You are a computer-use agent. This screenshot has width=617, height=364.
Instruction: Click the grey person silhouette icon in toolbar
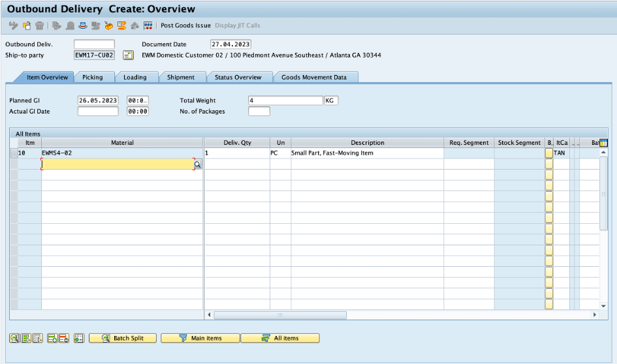tap(70, 25)
